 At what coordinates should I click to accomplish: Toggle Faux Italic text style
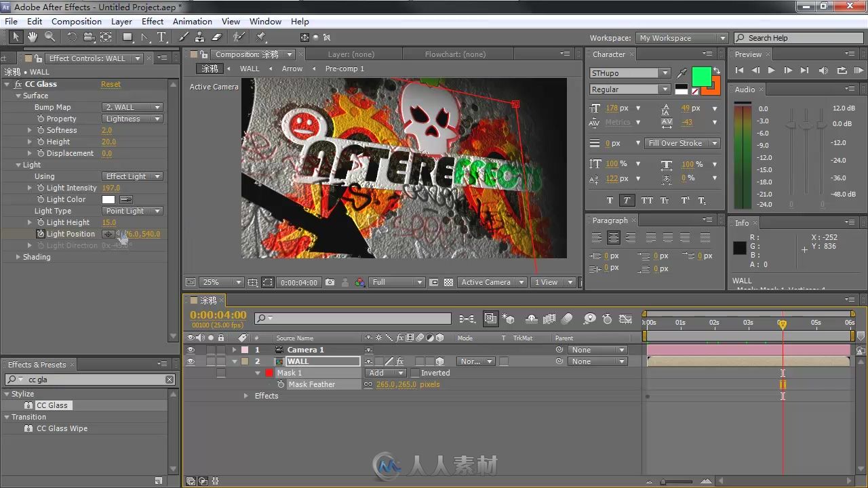[x=627, y=201]
